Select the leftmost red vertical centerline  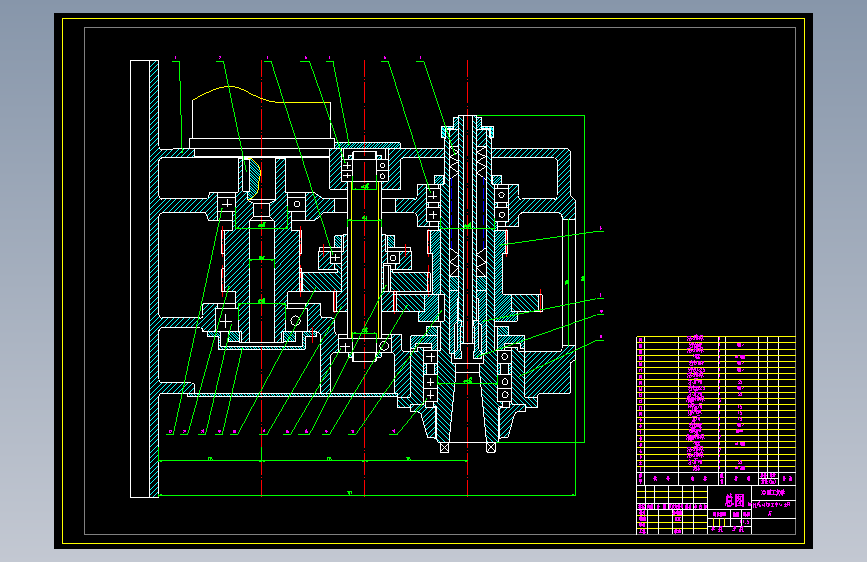click(262, 278)
